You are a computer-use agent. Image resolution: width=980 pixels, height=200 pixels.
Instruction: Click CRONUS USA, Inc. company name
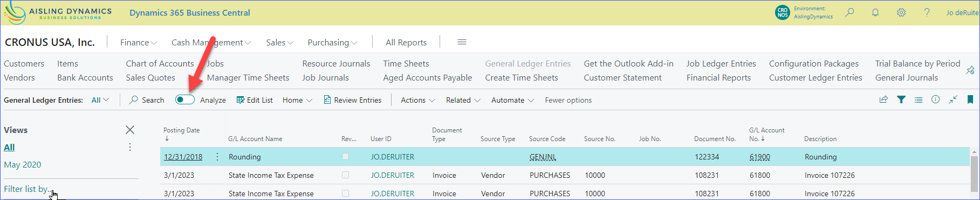[x=50, y=42]
